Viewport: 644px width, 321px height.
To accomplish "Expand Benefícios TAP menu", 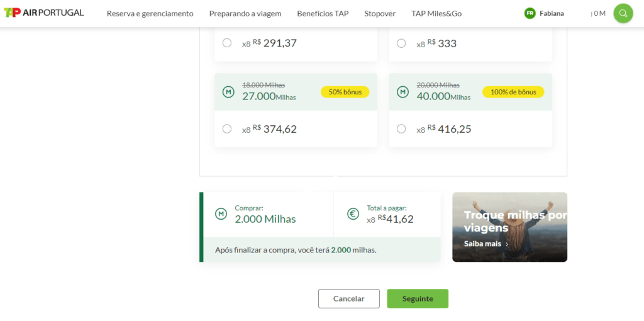I will click(x=323, y=13).
